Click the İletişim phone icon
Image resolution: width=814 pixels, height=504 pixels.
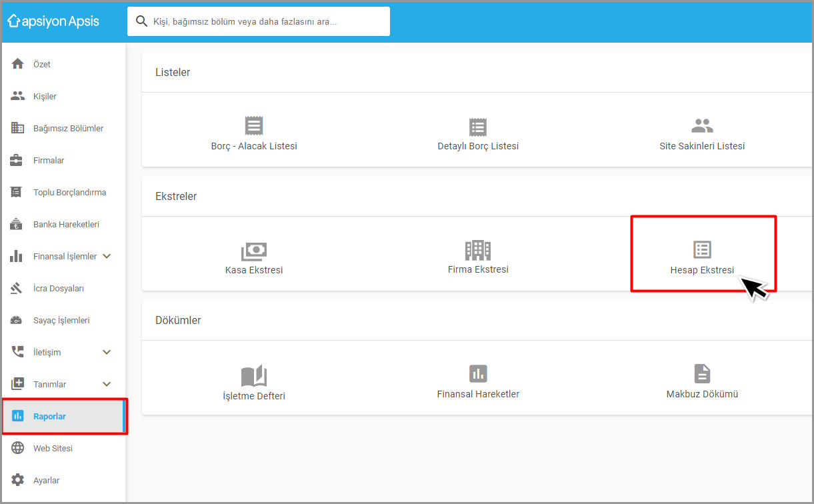click(x=17, y=352)
